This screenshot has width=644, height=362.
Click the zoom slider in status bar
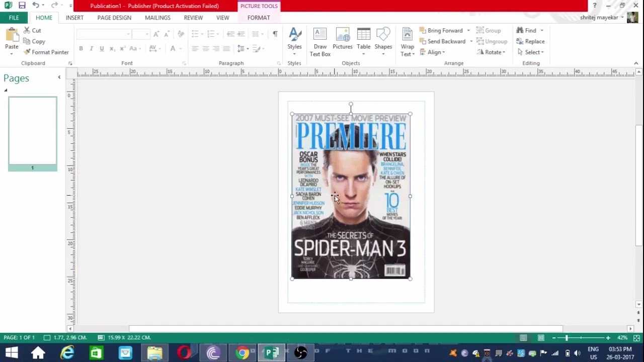[566, 338]
